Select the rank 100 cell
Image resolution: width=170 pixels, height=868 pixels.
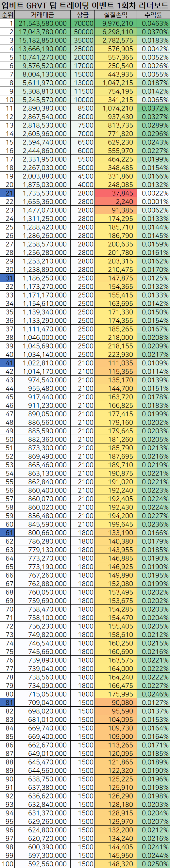click(x=7, y=864)
